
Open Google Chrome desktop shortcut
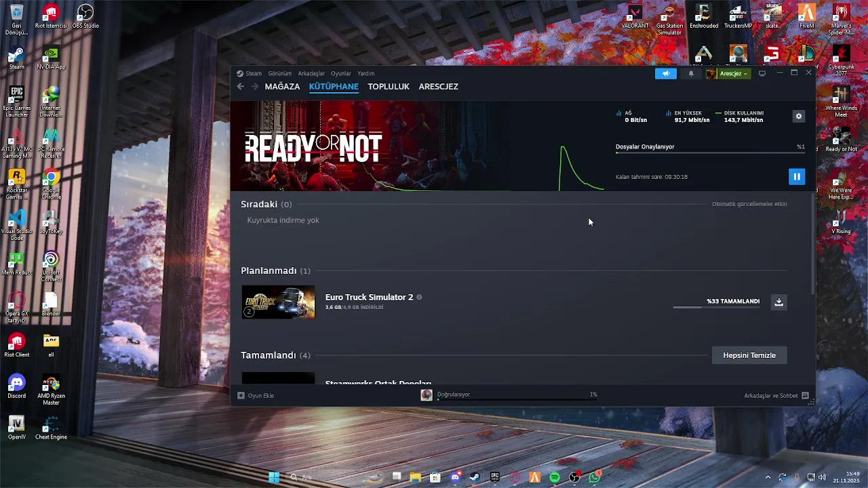(51, 184)
